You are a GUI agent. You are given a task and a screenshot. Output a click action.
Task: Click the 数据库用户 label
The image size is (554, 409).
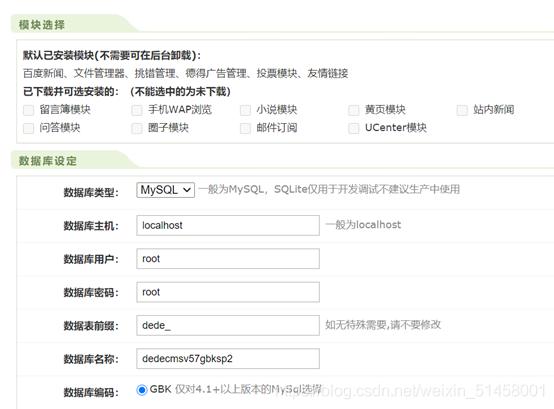coord(91,259)
